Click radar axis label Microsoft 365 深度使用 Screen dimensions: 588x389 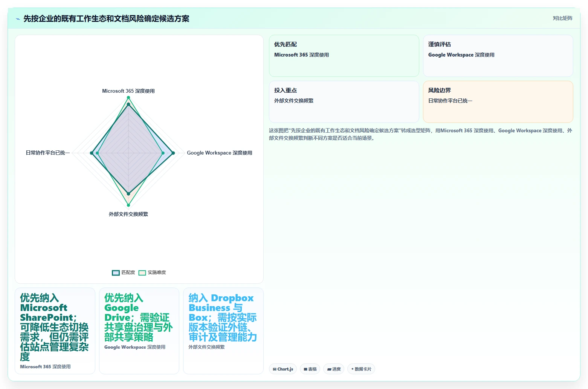tap(128, 91)
